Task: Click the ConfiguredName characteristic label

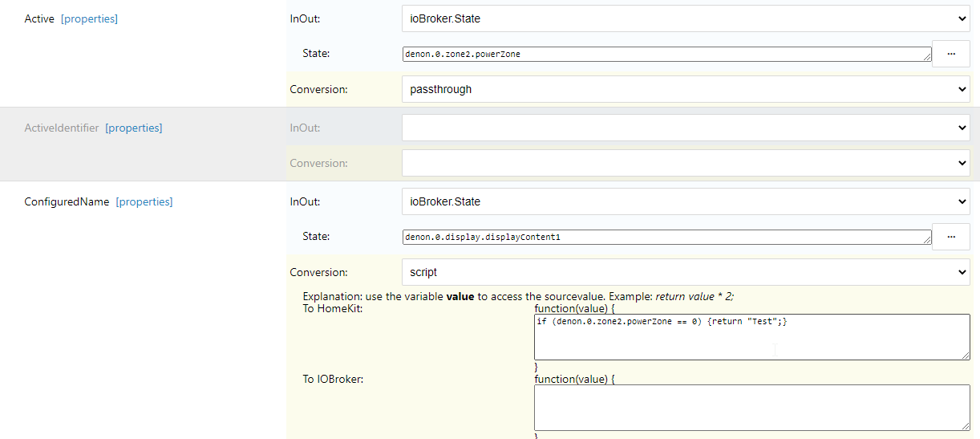Action: [67, 201]
